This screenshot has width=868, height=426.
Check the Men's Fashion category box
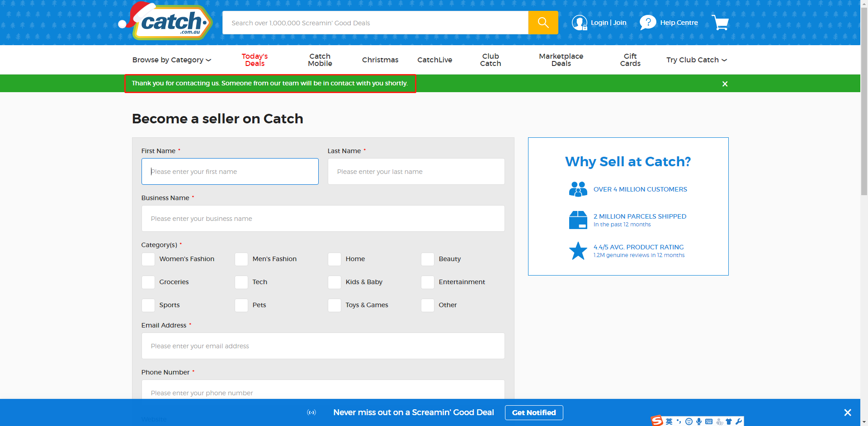241,259
